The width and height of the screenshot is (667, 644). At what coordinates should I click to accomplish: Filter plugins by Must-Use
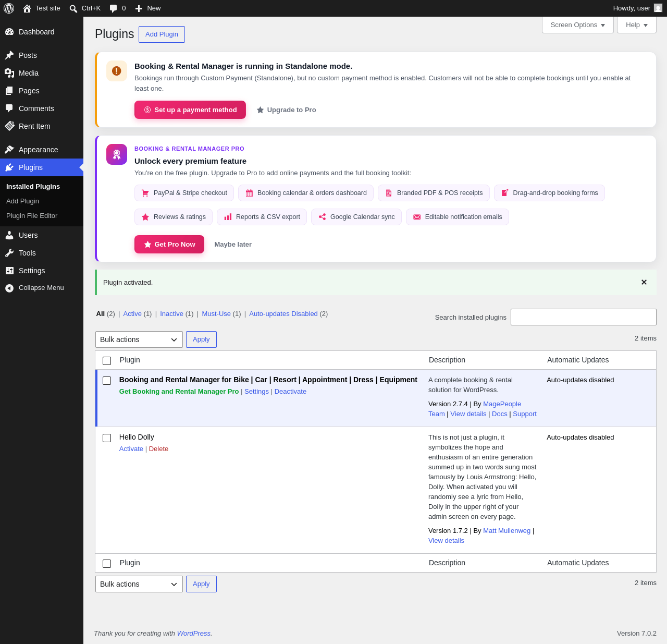pos(216,314)
